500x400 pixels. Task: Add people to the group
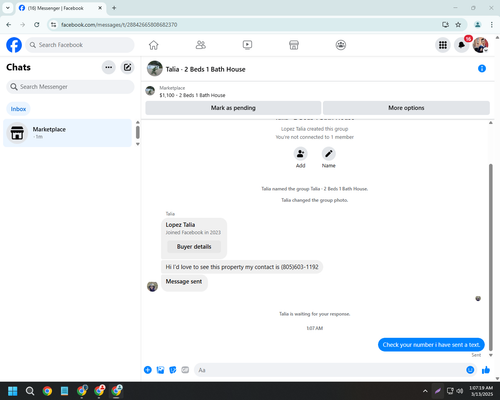[x=300, y=154]
